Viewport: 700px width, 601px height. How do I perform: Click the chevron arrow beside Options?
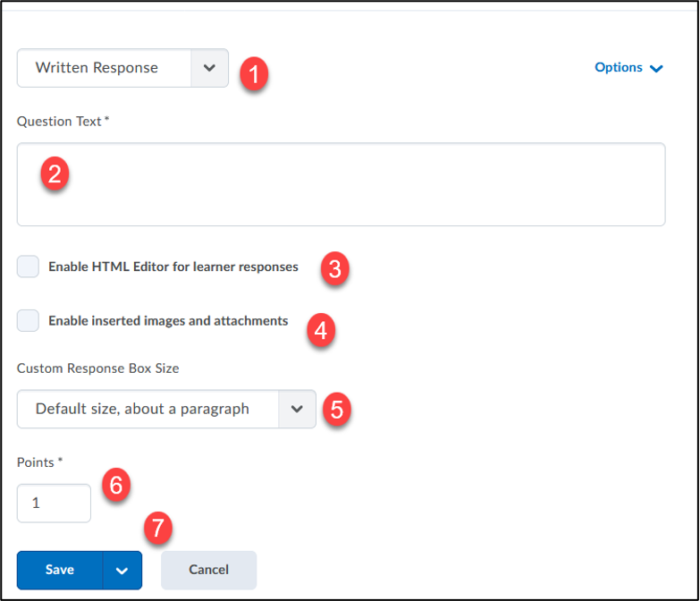click(x=657, y=69)
